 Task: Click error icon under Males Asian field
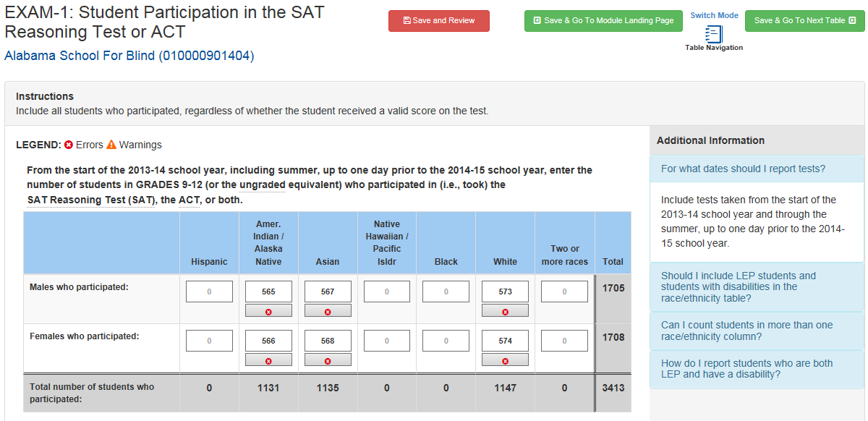pyautogui.click(x=328, y=311)
